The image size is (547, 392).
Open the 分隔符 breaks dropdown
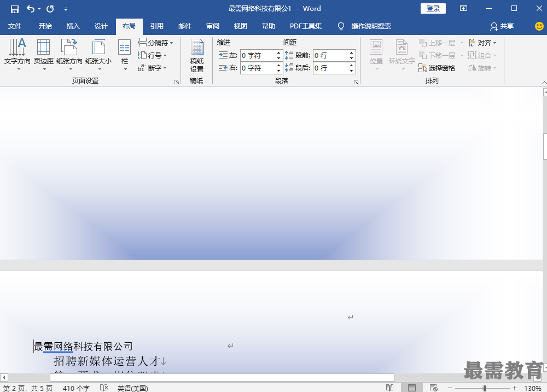(155, 43)
